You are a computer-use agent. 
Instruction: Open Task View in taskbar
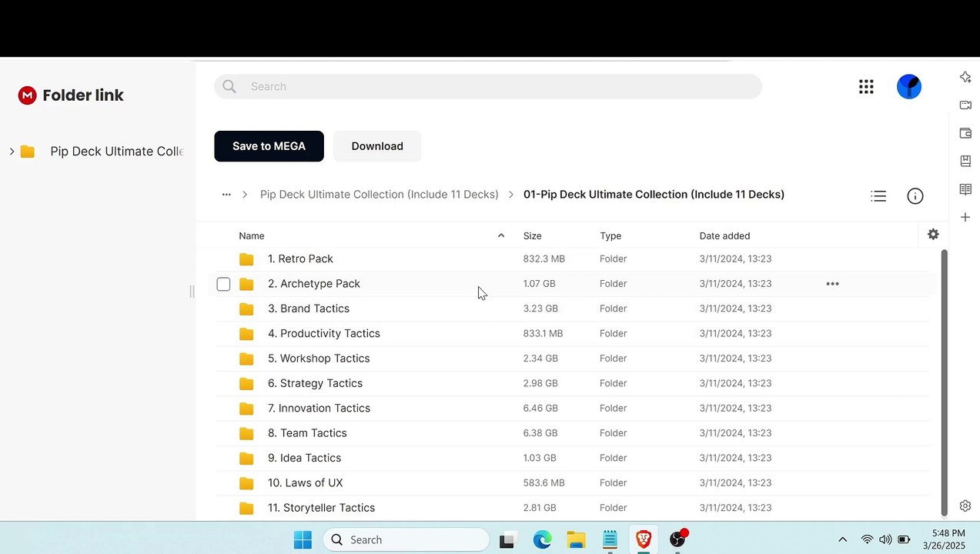[507, 541]
